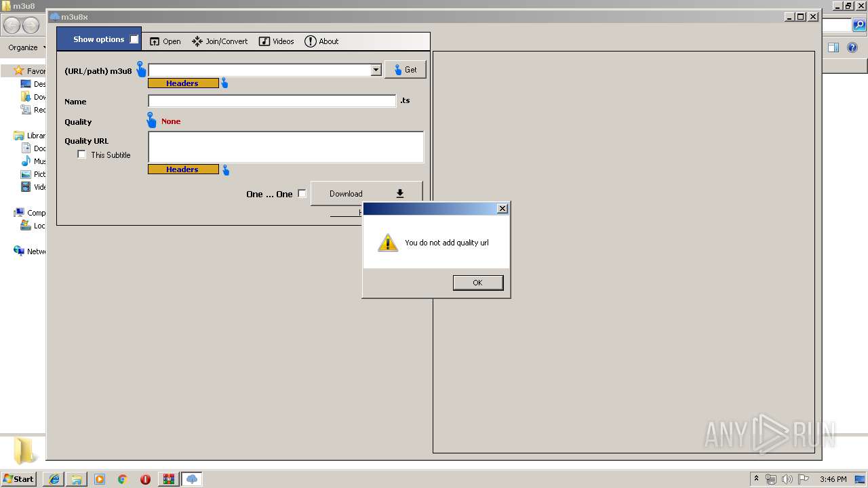Focus the Name input field
The width and height of the screenshot is (868, 488).
pyautogui.click(x=272, y=101)
